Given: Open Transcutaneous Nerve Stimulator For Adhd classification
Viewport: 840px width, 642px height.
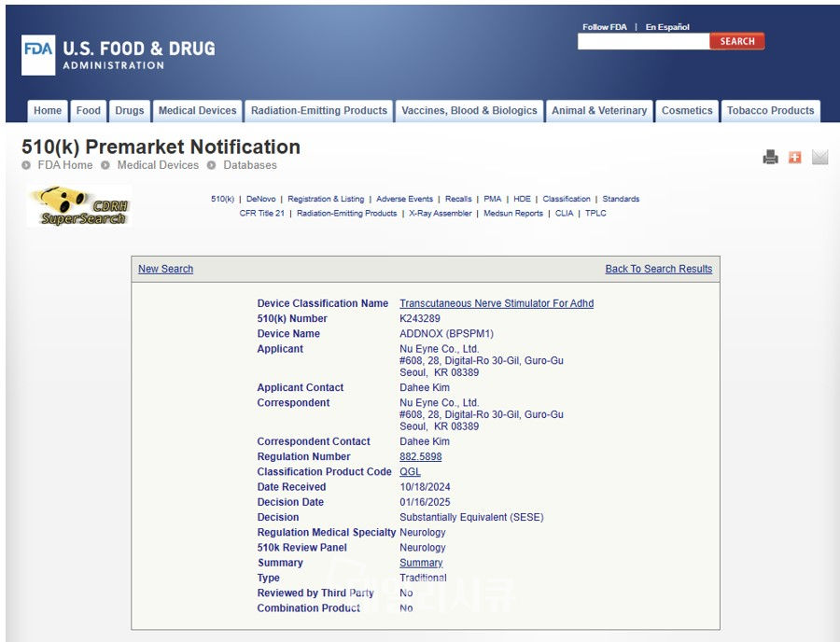Looking at the screenshot, I should [x=496, y=303].
